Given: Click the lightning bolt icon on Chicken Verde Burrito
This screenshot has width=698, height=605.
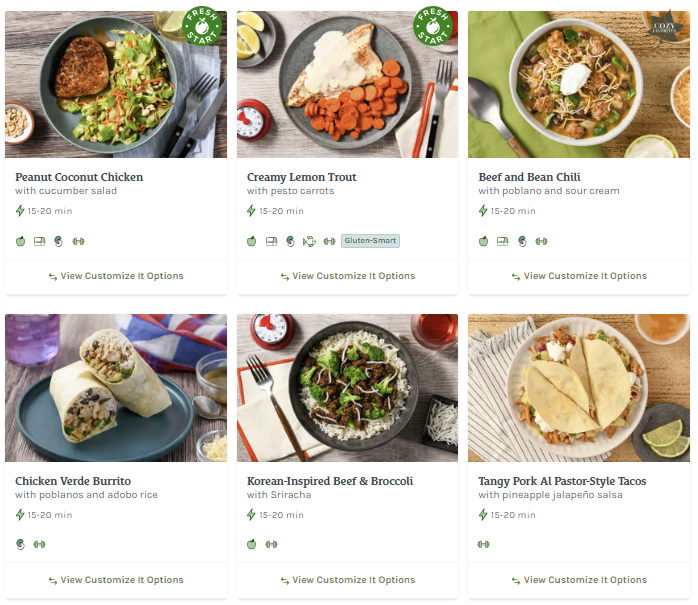Looking at the screenshot, I should point(20,515).
